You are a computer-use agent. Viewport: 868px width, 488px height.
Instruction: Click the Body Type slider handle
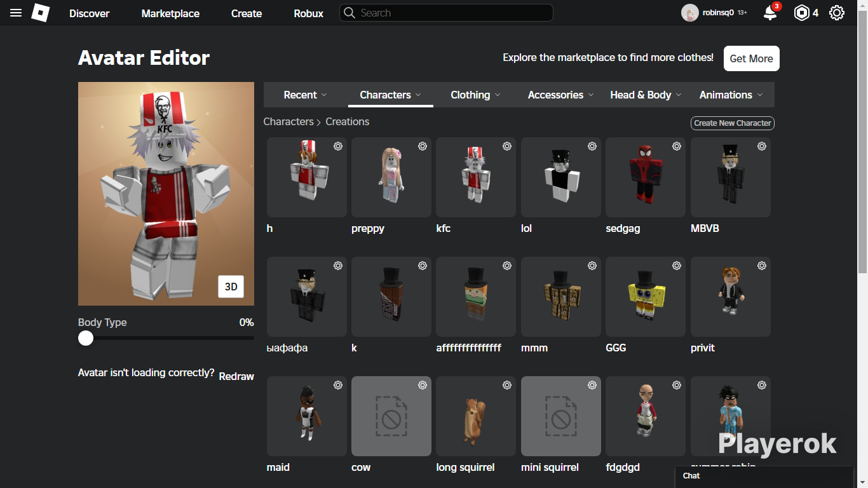(86, 338)
